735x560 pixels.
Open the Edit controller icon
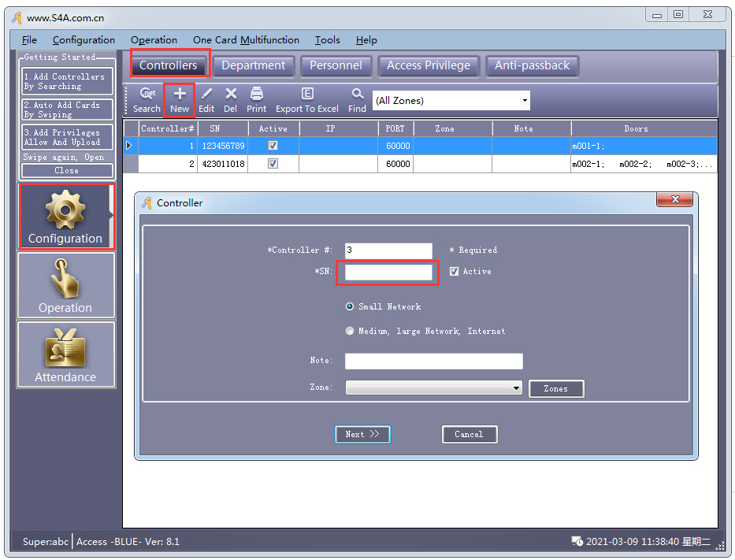coord(206,98)
